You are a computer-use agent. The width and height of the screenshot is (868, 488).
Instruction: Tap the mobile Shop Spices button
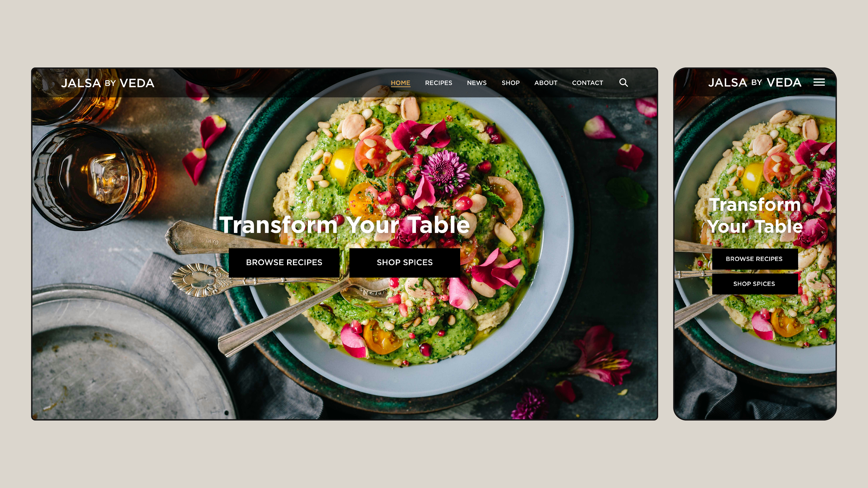tap(755, 284)
